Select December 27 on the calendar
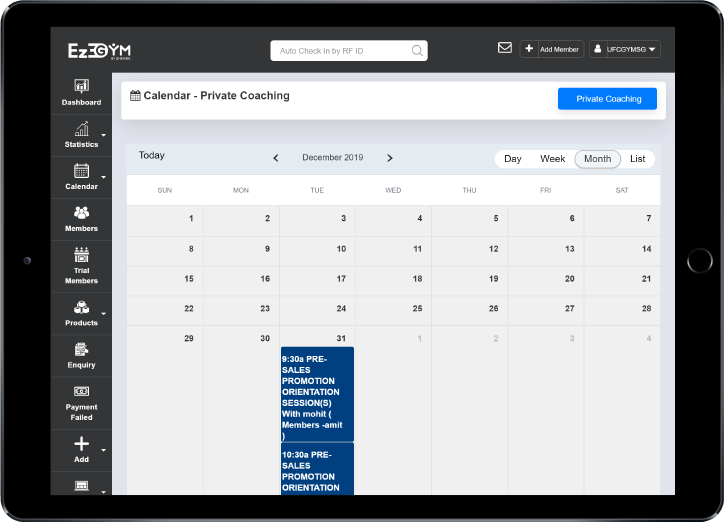This screenshot has height=522, width=724. tap(570, 308)
